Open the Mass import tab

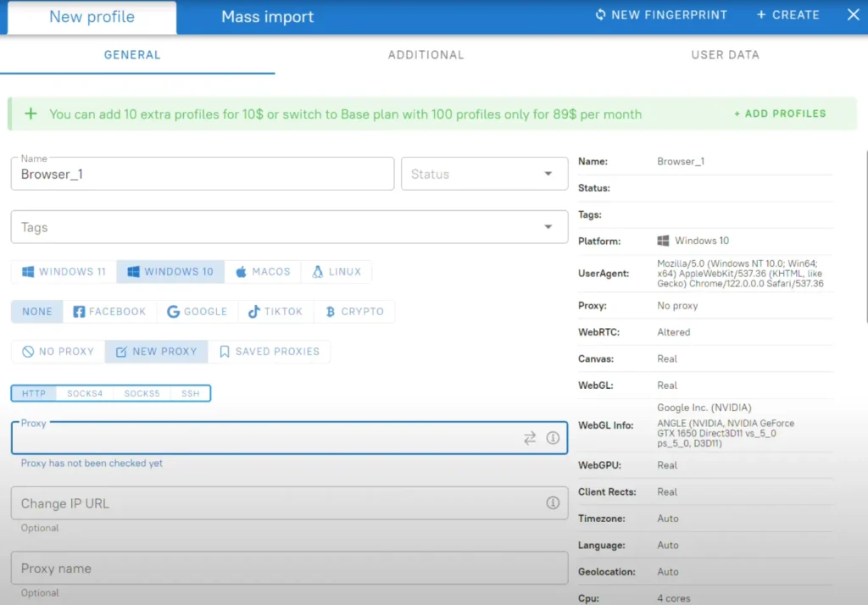point(267,17)
